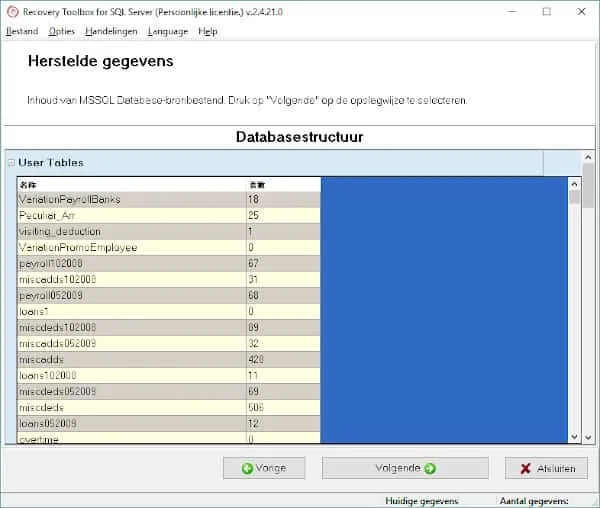This screenshot has height=508, width=600.
Task: Select the miscadds052009 table row
Action: click(x=169, y=344)
